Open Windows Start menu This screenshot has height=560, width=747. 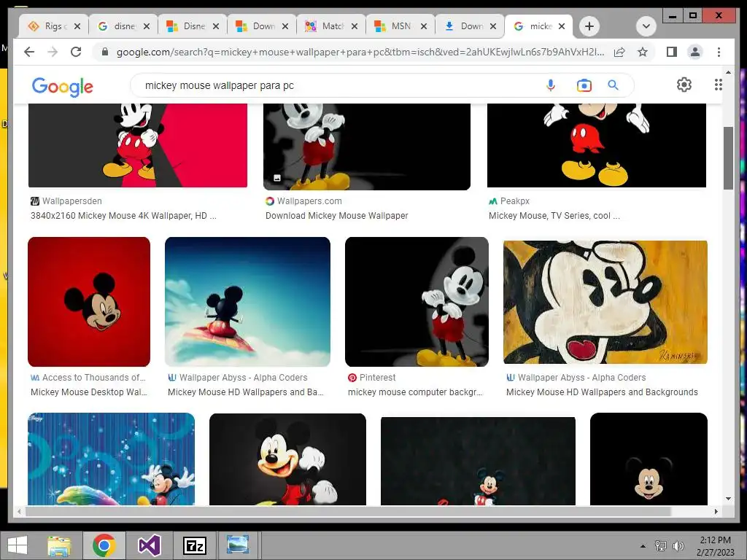coord(18,545)
